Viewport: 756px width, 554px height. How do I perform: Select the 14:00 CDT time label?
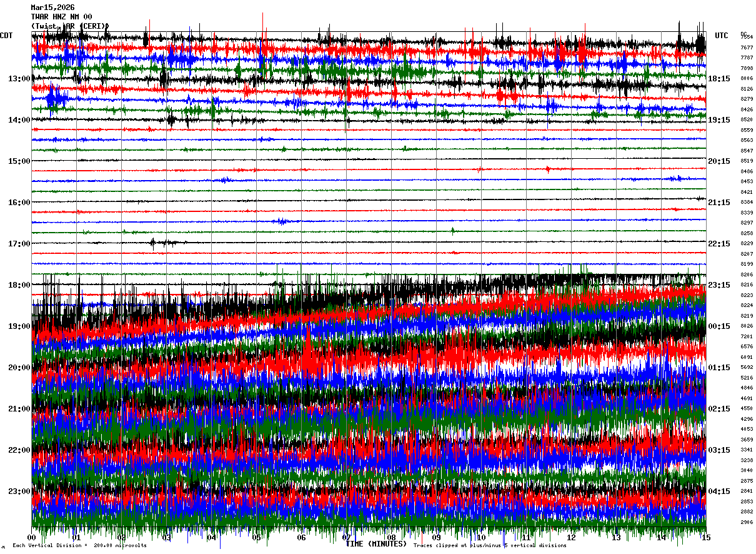pyautogui.click(x=19, y=120)
